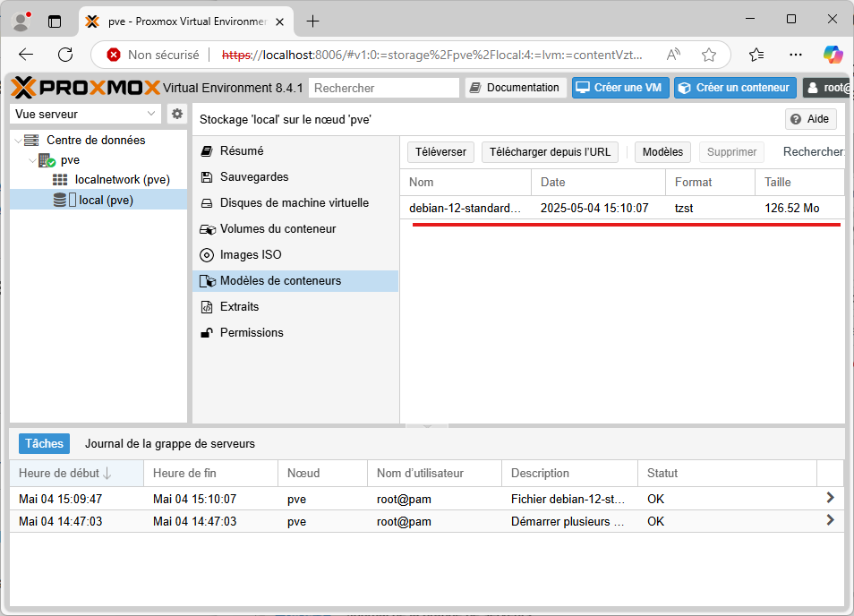Click the localnetwork grid icon
This screenshot has width=854, height=616.
(x=60, y=180)
